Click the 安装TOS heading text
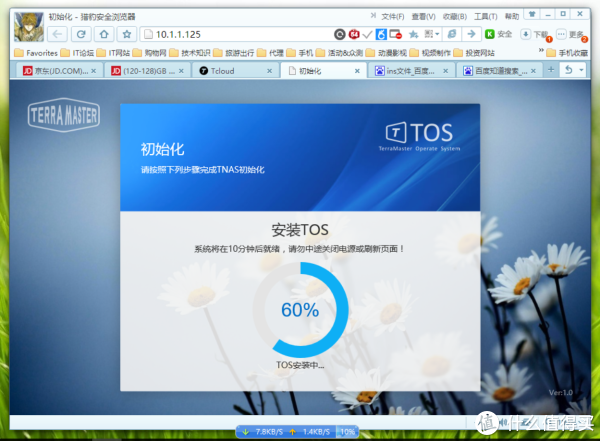The width and height of the screenshot is (600, 441). coord(300,230)
